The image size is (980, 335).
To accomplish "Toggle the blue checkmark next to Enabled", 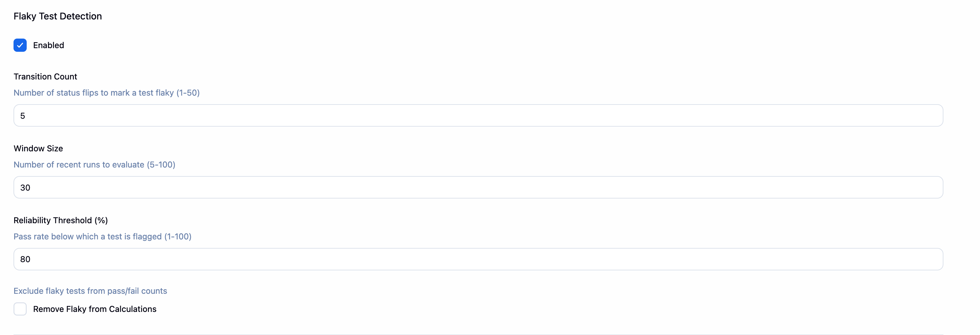I will pos(20,45).
